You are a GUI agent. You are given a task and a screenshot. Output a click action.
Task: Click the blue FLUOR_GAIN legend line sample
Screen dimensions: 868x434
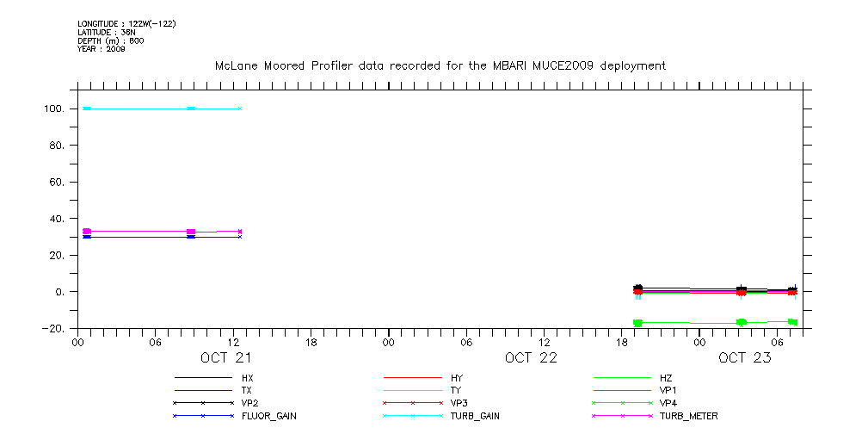click(x=203, y=416)
